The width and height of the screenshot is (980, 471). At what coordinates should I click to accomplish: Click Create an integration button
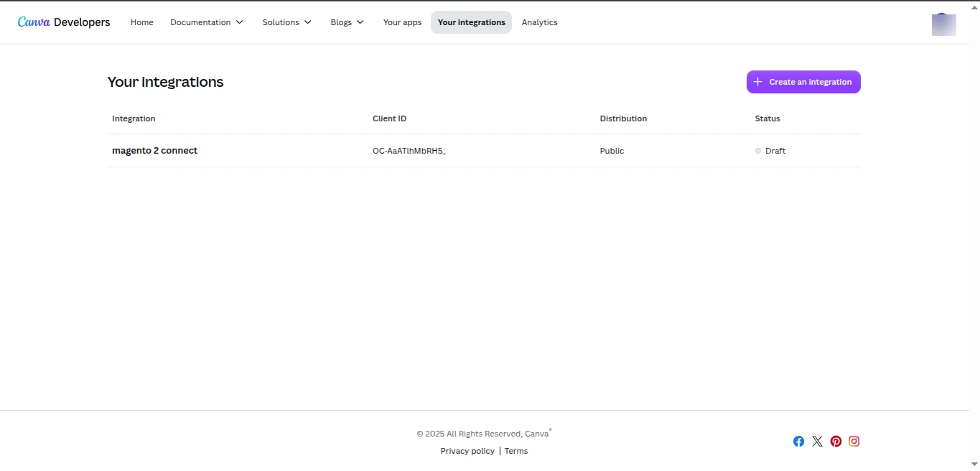803,82
